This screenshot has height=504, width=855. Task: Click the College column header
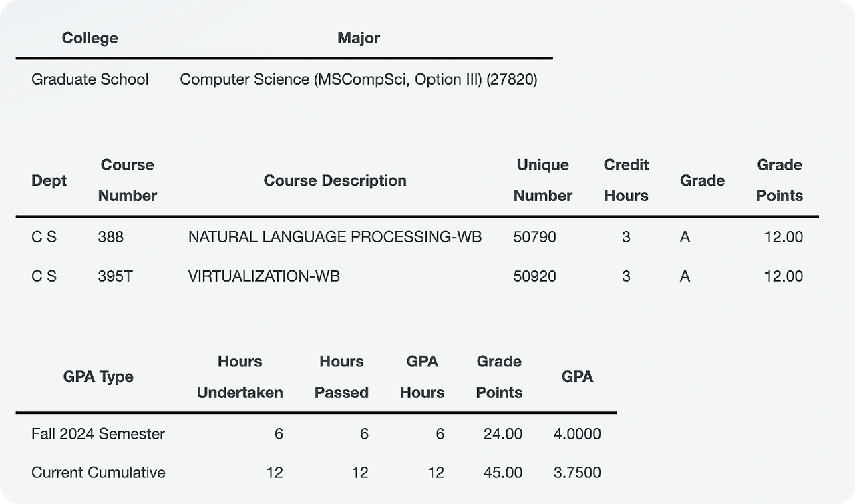point(90,38)
